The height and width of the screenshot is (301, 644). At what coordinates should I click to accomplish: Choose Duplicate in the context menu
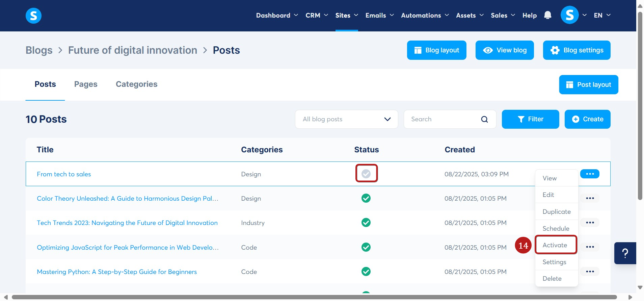coord(557,212)
